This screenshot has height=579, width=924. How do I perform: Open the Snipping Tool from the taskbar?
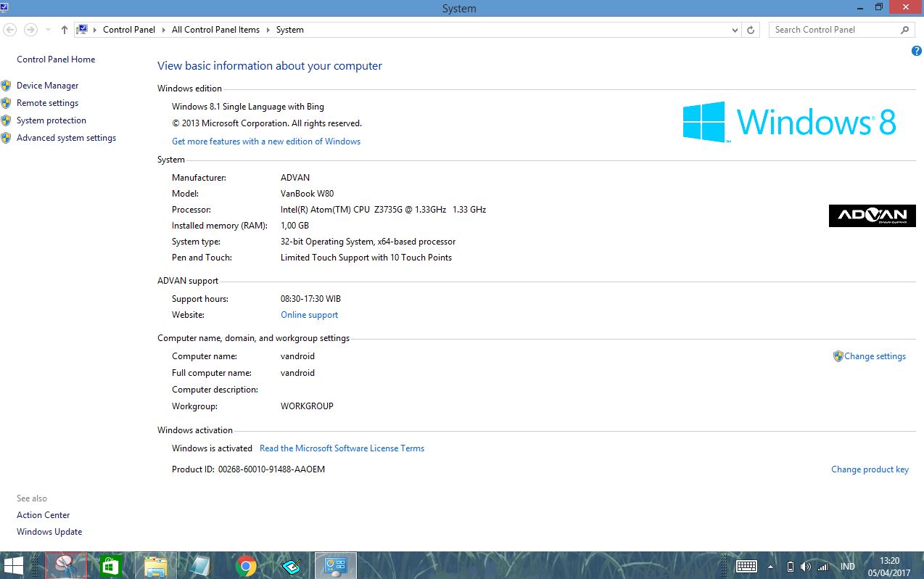[x=65, y=564]
